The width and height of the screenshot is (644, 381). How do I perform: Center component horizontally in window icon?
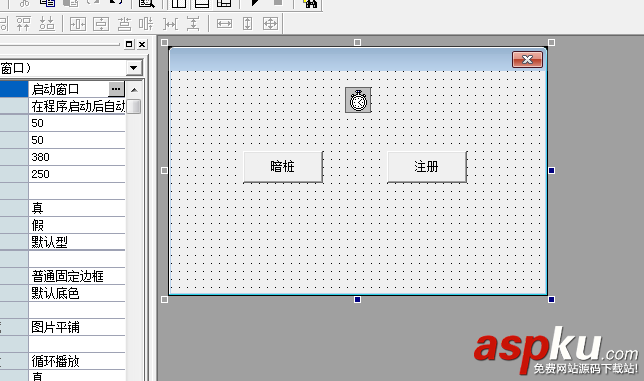pyautogui.click(x=78, y=24)
